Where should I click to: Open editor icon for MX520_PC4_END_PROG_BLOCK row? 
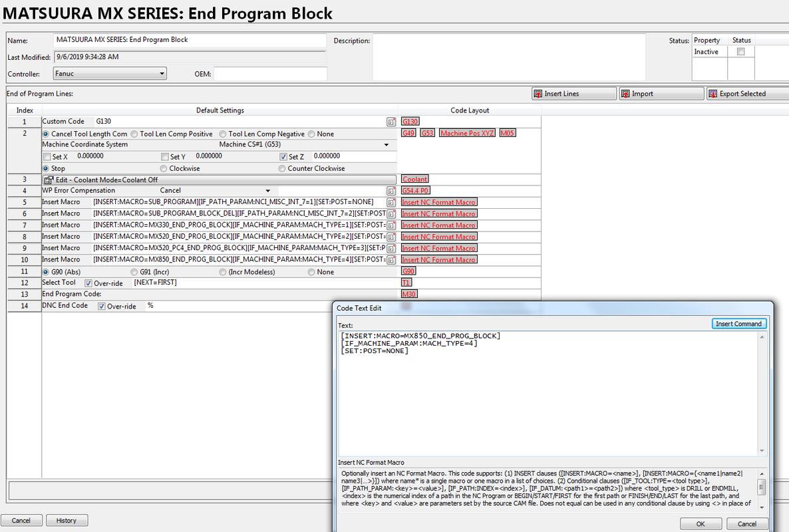[x=391, y=249]
